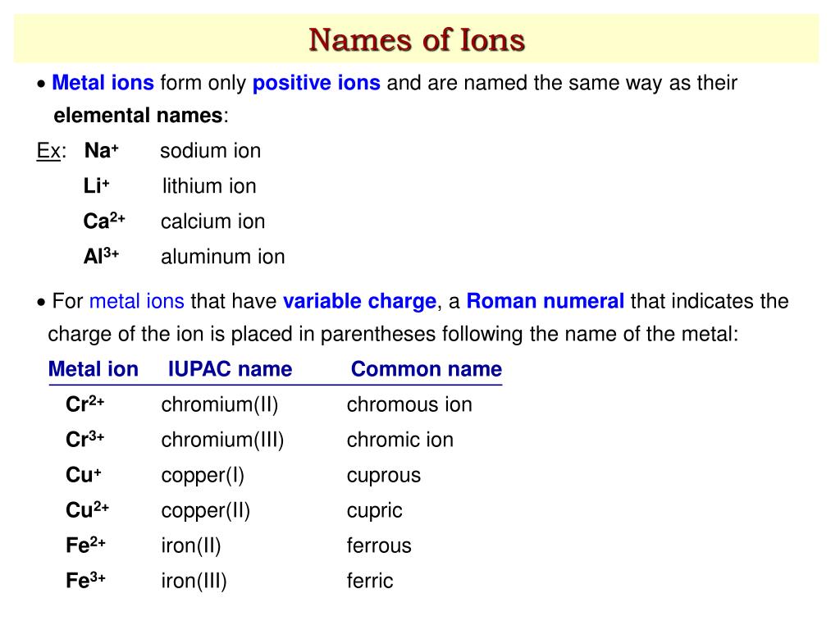Select the Cu+ ion in table

[x=84, y=475]
